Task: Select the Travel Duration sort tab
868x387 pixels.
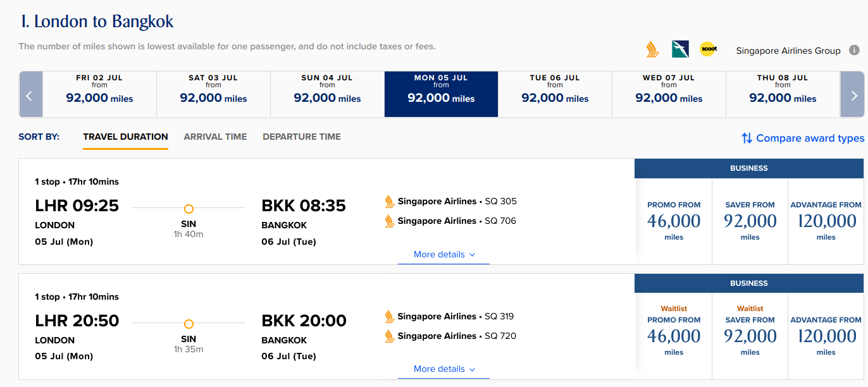Action: coord(125,137)
